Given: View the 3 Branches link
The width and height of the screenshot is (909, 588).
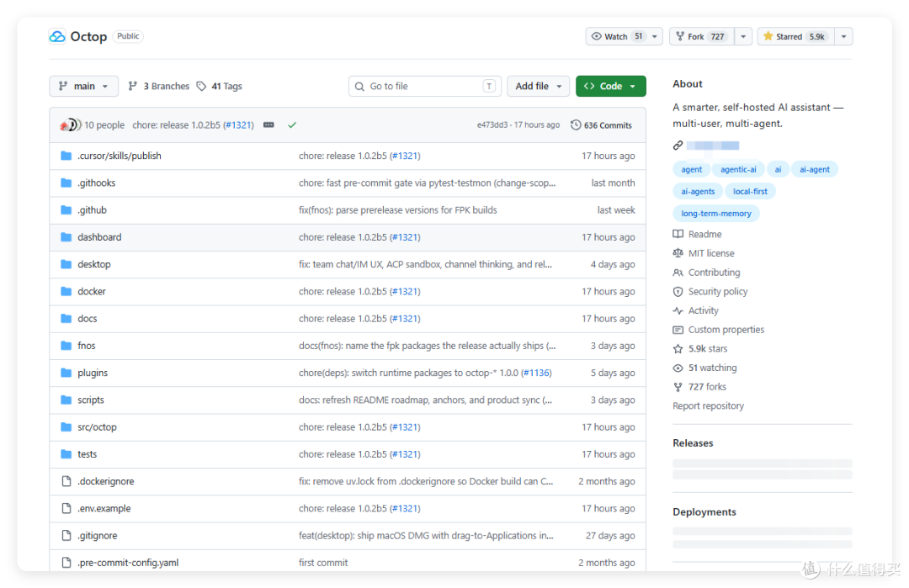Looking at the screenshot, I should (159, 87).
